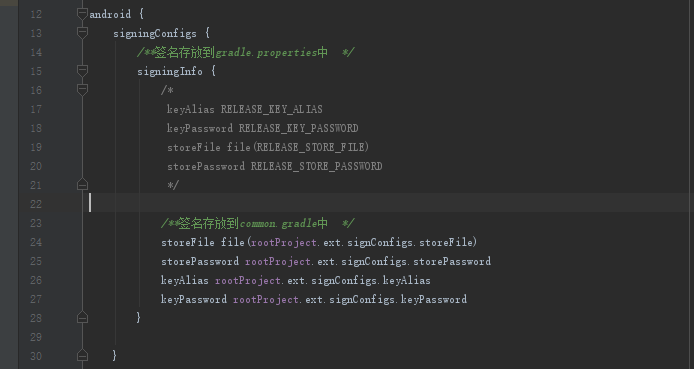Place cursor on RELEASE_KEY_ALIAS text
The height and width of the screenshot is (369, 694).
(x=272, y=109)
